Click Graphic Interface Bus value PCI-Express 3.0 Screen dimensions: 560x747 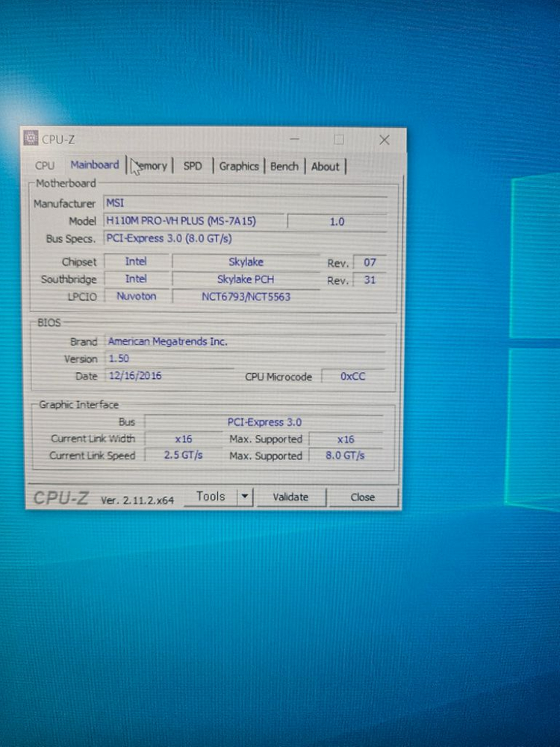pos(264,422)
